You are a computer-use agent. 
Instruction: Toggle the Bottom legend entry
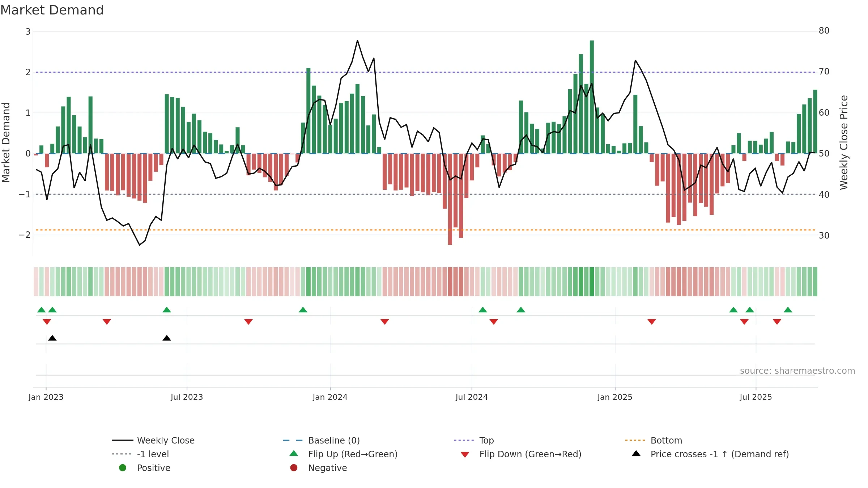(x=654, y=440)
